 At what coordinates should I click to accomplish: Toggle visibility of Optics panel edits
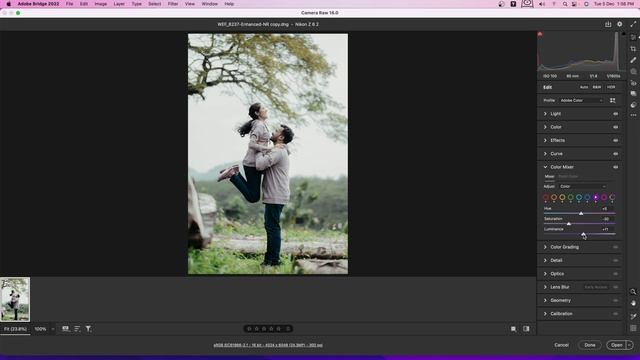616,274
